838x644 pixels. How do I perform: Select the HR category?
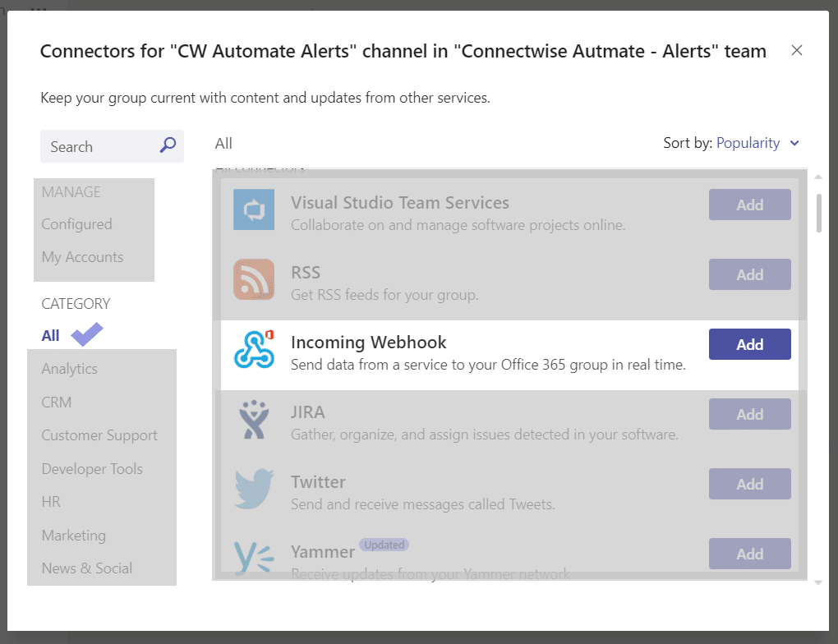pyautogui.click(x=51, y=502)
